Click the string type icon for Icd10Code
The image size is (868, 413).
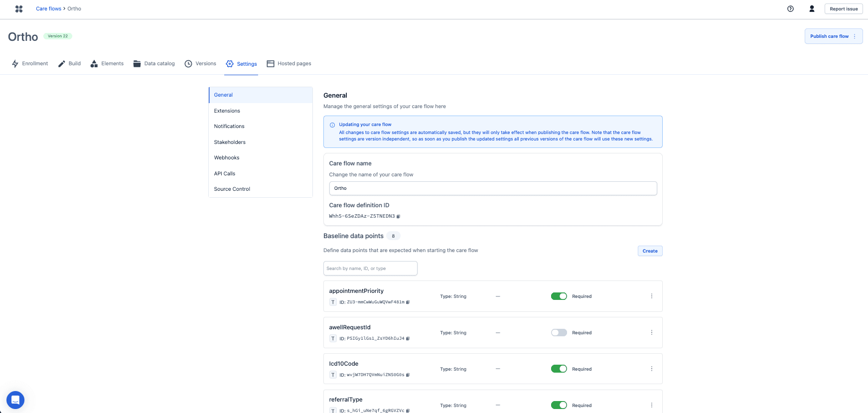pos(333,375)
